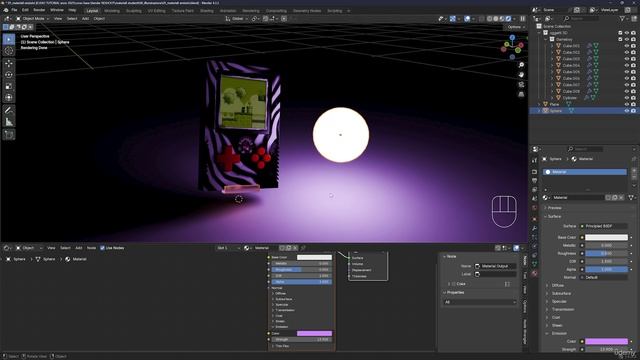The width and height of the screenshot is (640, 360).
Task: Open the Output properties tab
Action: pyautogui.click(x=535, y=180)
